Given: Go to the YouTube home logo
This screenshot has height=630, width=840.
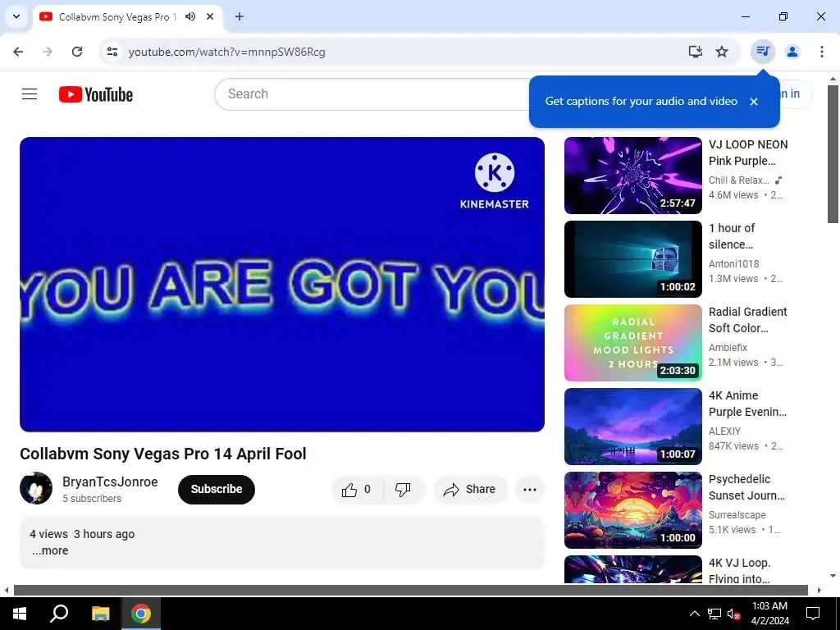Looking at the screenshot, I should pos(96,94).
